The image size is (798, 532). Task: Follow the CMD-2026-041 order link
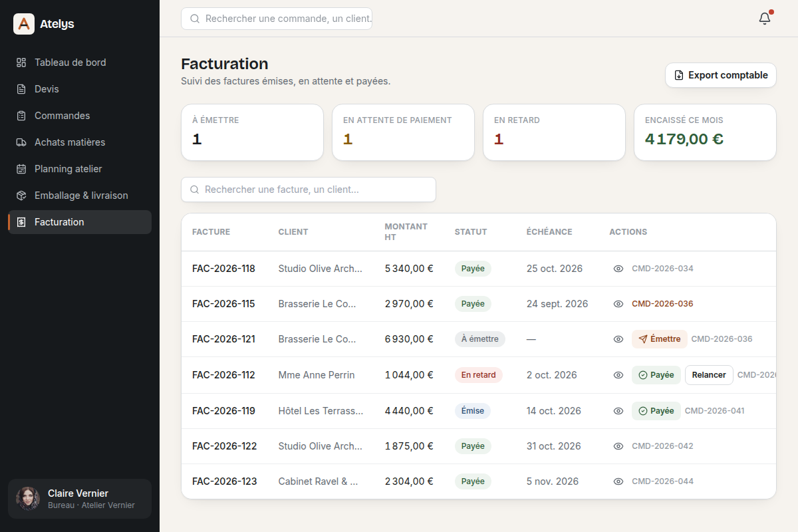(715, 411)
